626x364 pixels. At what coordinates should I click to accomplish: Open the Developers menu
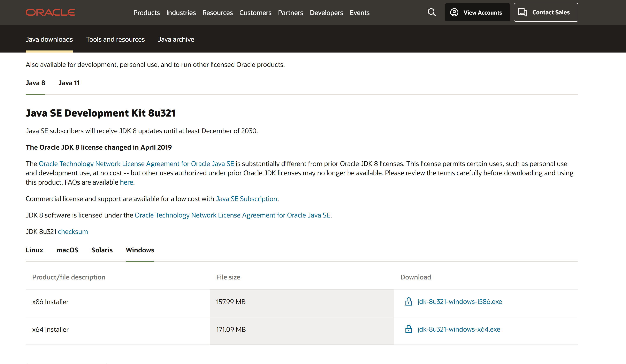click(x=326, y=13)
